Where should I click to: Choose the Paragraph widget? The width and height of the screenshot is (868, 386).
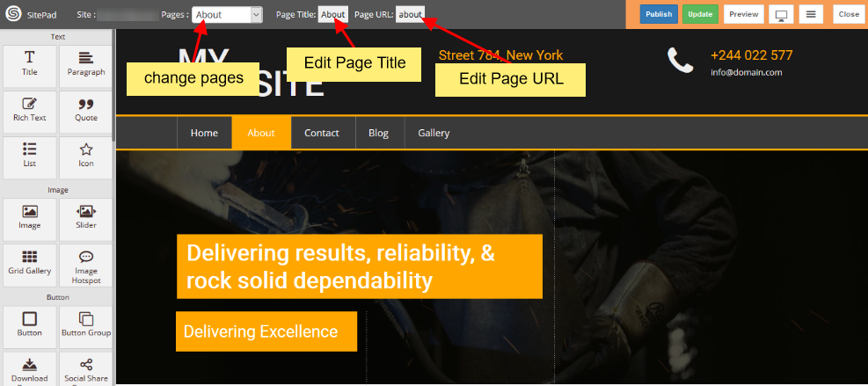pos(85,64)
